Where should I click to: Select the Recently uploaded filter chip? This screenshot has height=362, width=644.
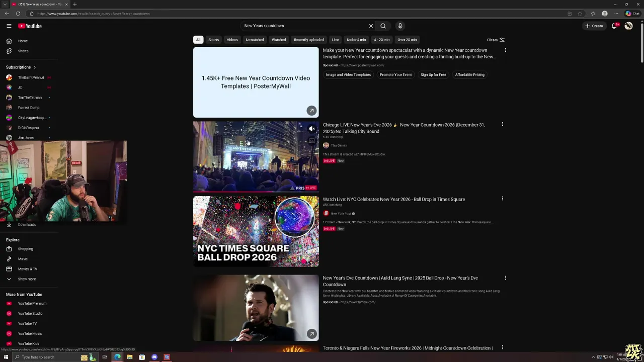click(x=309, y=40)
